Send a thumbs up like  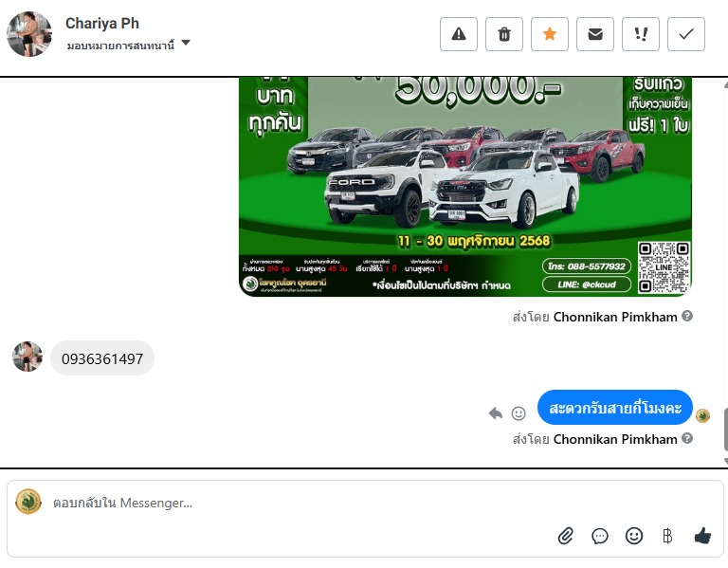click(x=702, y=536)
